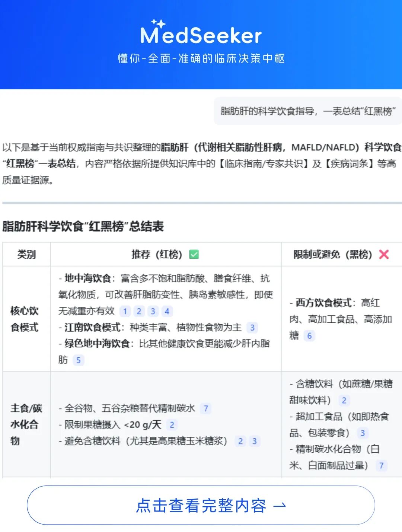Open citation 2 after 甜味饮料
This screenshot has width=402, height=532.
[x=344, y=401]
